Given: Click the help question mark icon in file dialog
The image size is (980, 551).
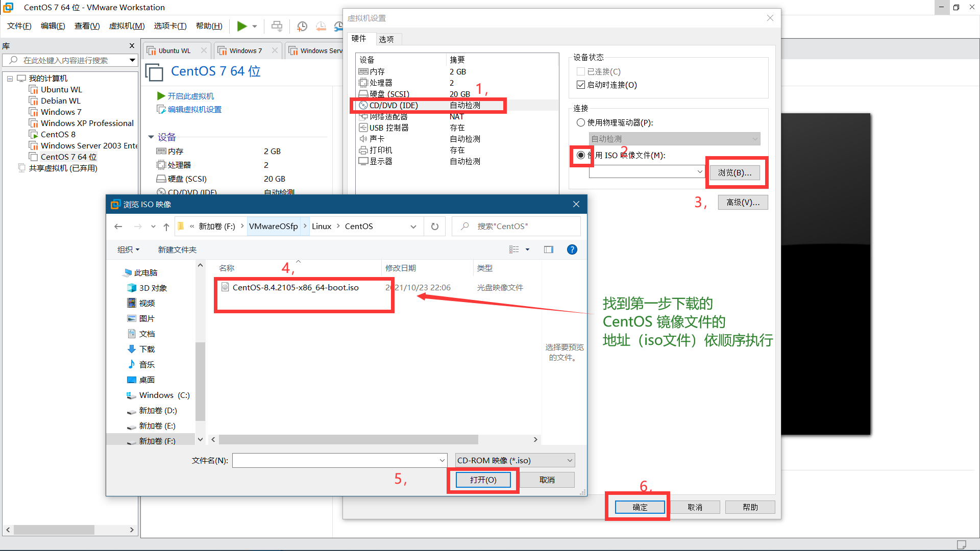Looking at the screenshot, I should click(x=572, y=249).
